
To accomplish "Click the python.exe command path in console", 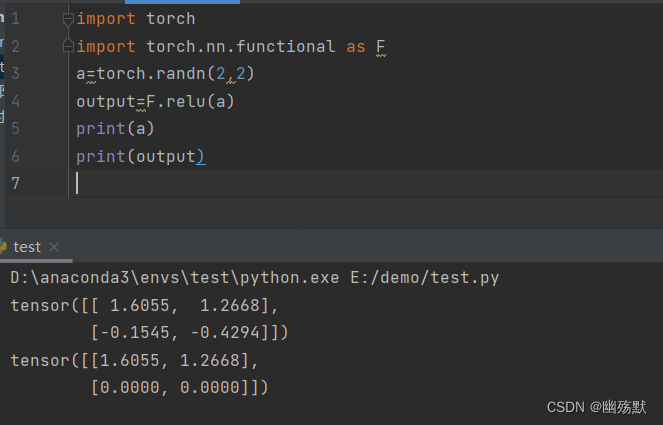I will click(x=175, y=278).
